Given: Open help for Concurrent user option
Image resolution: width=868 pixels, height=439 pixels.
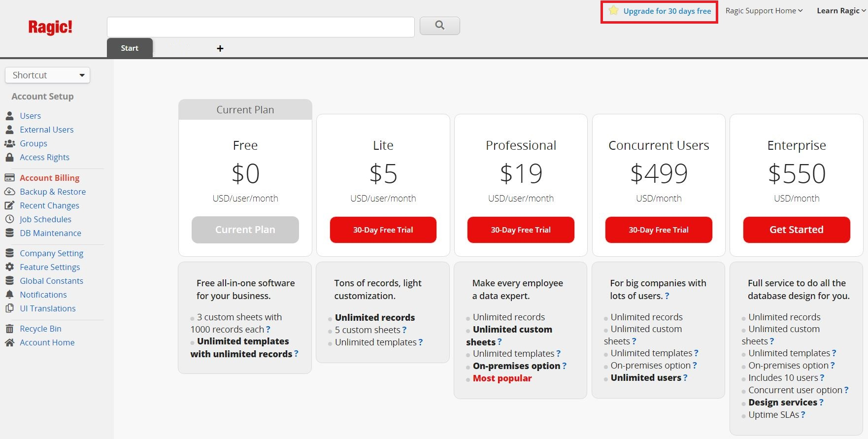Looking at the screenshot, I should [846, 390].
